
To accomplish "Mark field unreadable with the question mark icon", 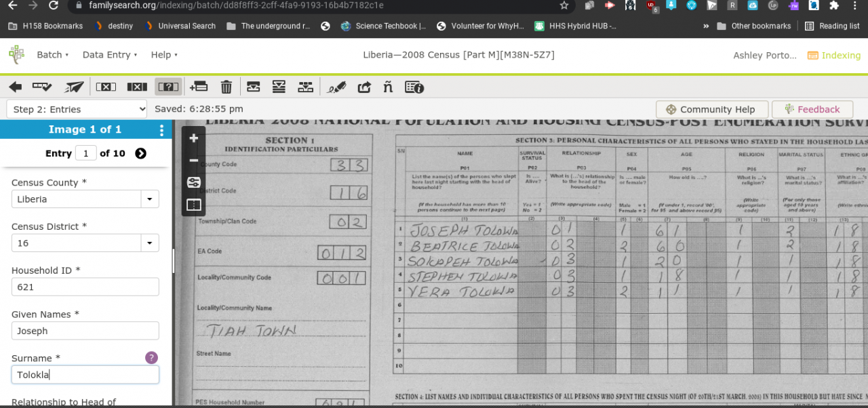I will click(168, 87).
